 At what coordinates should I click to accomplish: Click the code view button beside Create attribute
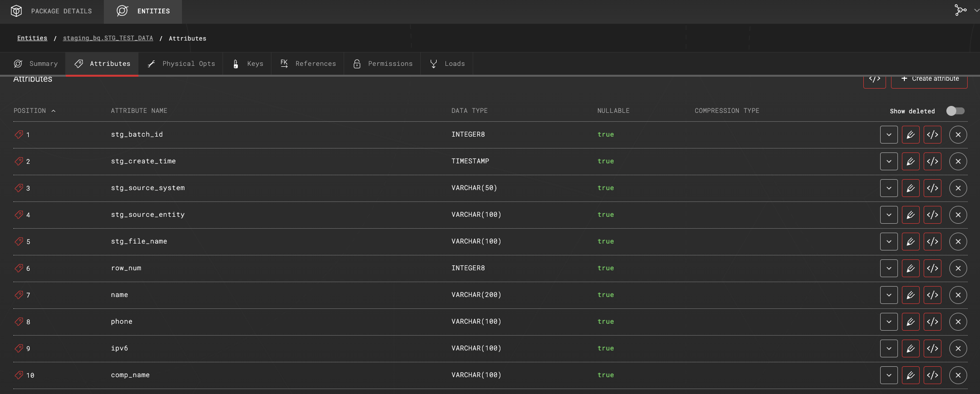point(874,79)
